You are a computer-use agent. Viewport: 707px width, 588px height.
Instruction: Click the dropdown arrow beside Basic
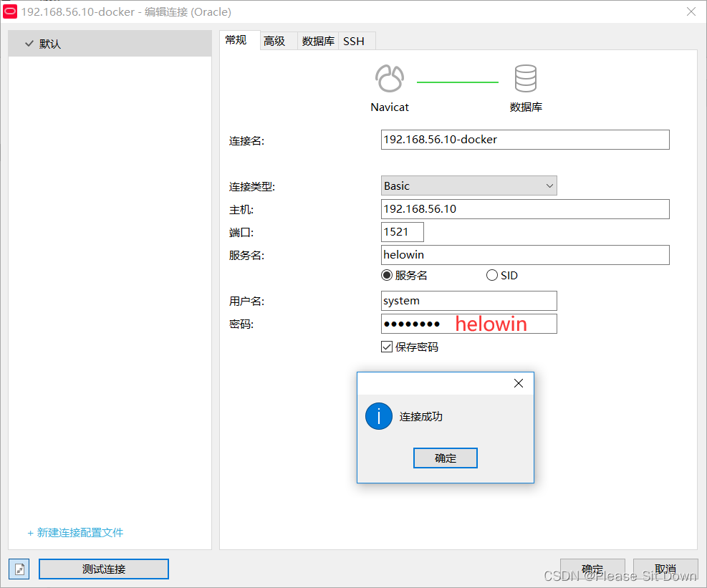549,185
